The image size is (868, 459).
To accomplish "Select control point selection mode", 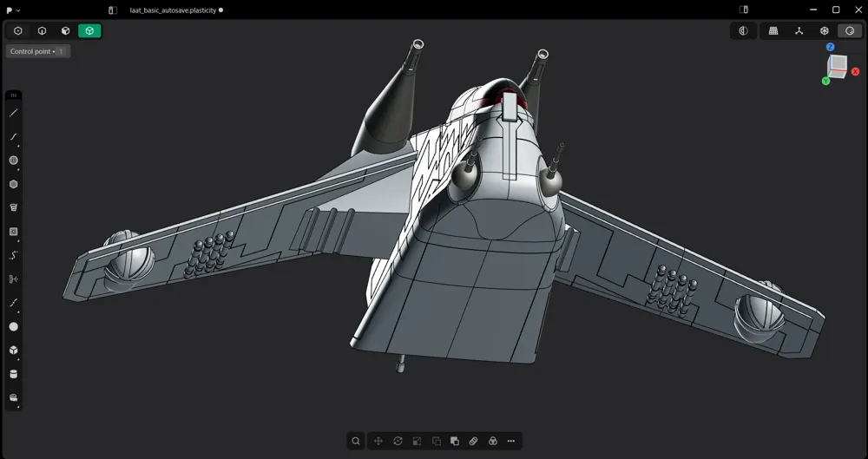I will [x=18, y=31].
